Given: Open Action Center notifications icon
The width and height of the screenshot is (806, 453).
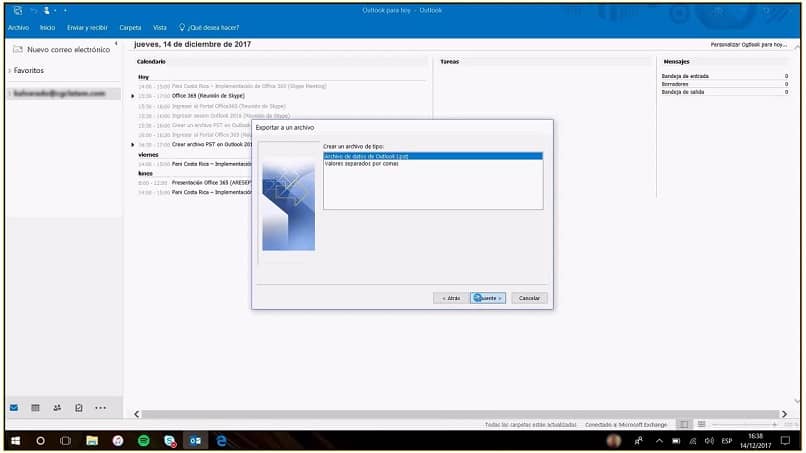Looking at the screenshot, I should click(x=785, y=441).
